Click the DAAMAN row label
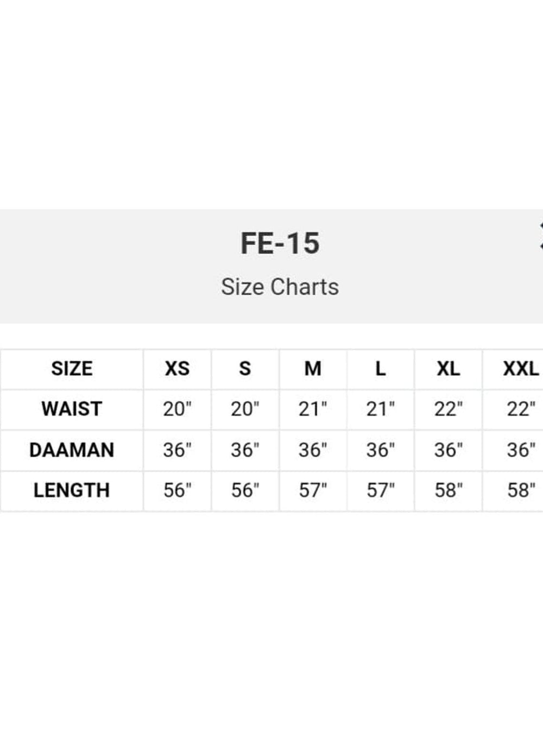The height and width of the screenshot is (756, 543). click(72, 450)
